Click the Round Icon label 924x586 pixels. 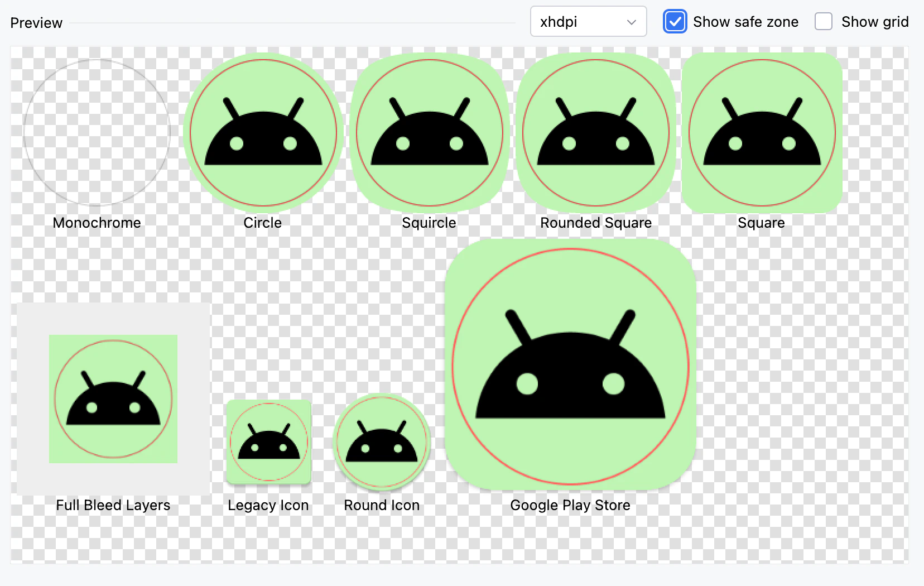click(x=382, y=505)
